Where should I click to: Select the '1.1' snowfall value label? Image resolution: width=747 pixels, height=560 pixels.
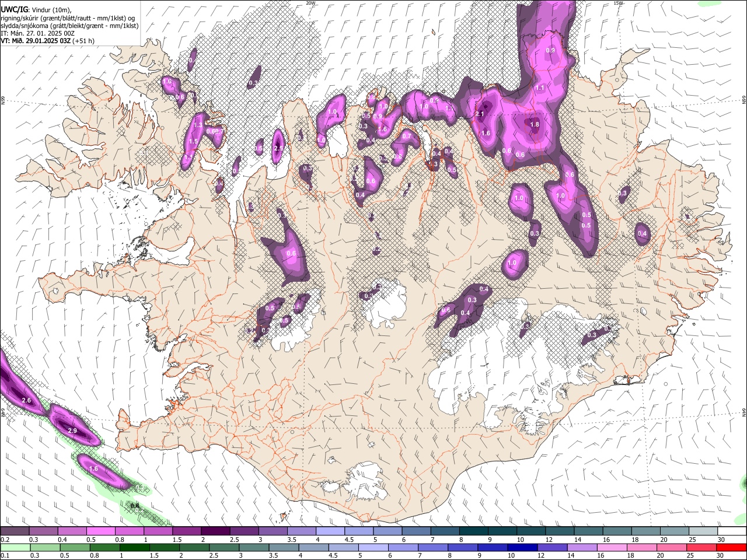tap(540, 88)
